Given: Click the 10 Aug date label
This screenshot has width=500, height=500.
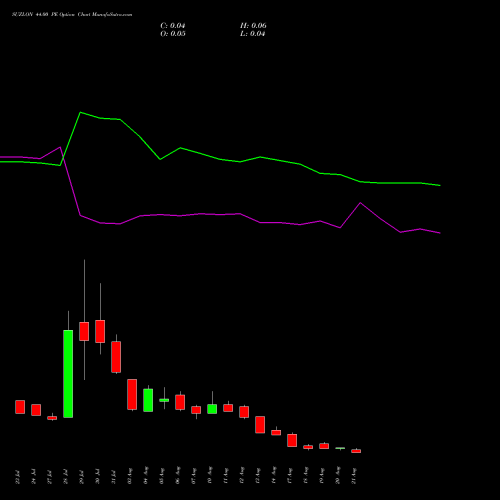Looking at the screenshot, I should [x=210, y=476].
